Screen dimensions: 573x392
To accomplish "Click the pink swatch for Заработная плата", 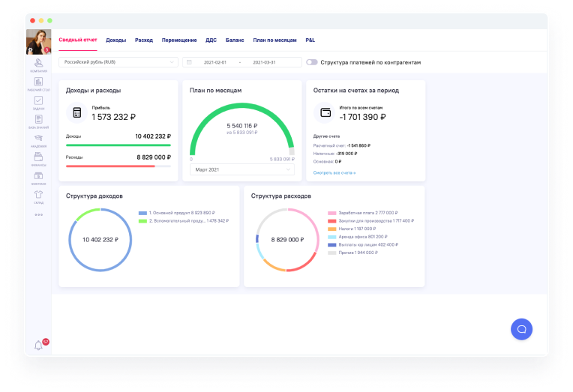I will click(x=331, y=213).
